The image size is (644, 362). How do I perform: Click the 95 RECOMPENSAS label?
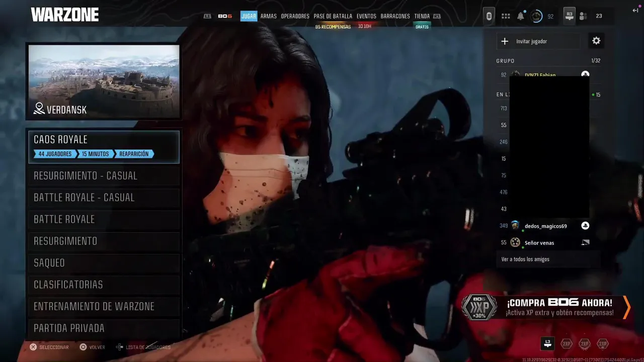(x=333, y=27)
